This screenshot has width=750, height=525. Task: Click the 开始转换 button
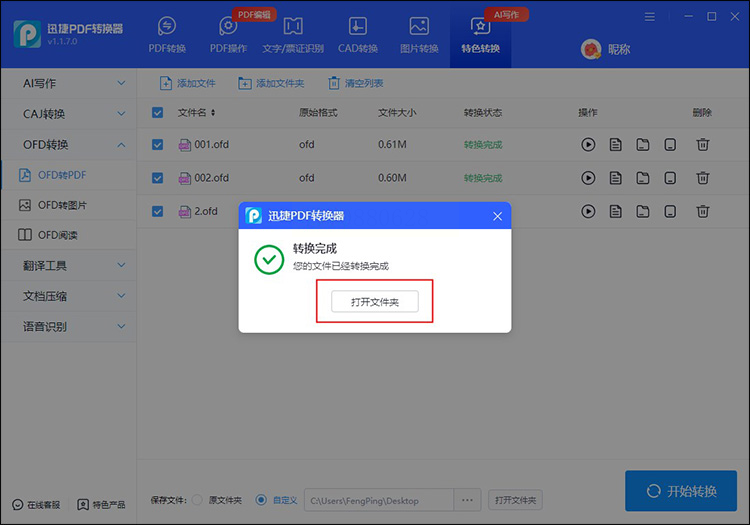[x=681, y=491]
